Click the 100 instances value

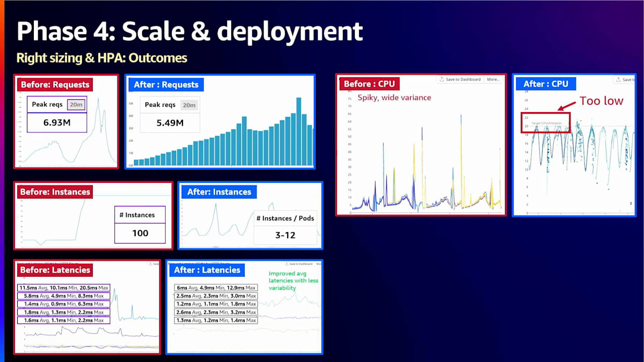(x=140, y=233)
